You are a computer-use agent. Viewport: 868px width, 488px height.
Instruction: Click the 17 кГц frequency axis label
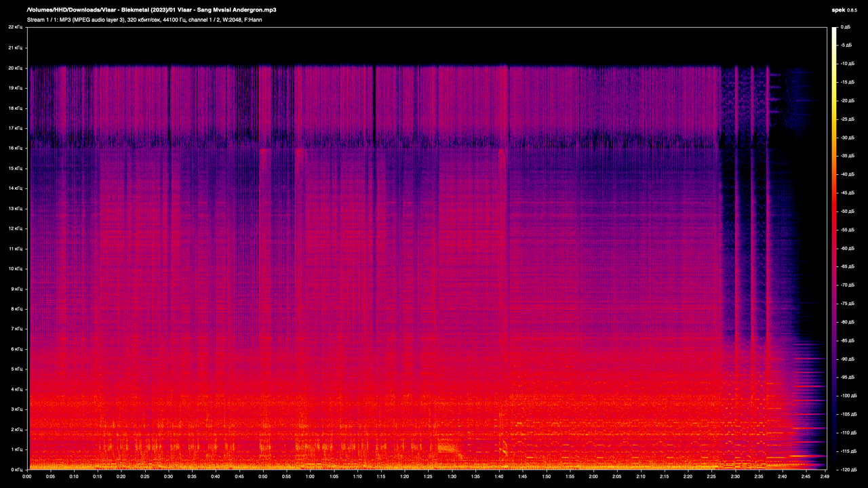(15, 127)
